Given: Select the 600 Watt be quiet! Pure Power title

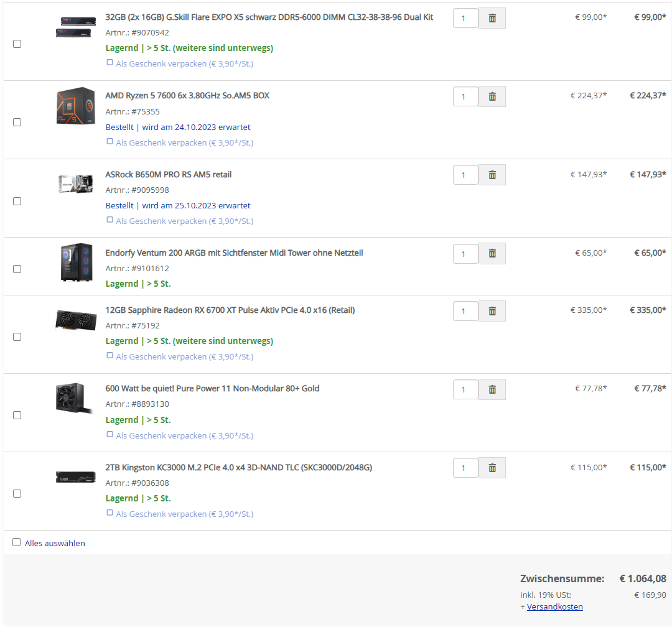Looking at the screenshot, I should pos(212,388).
